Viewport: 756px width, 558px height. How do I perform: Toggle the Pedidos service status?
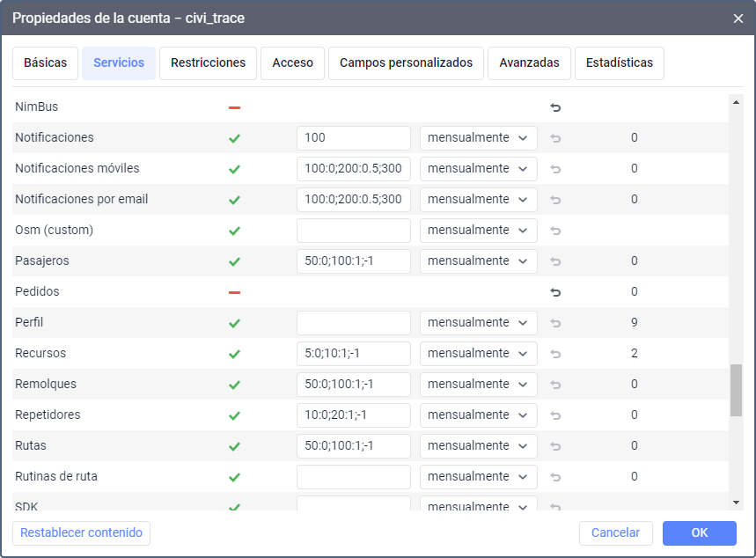pos(234,292)
